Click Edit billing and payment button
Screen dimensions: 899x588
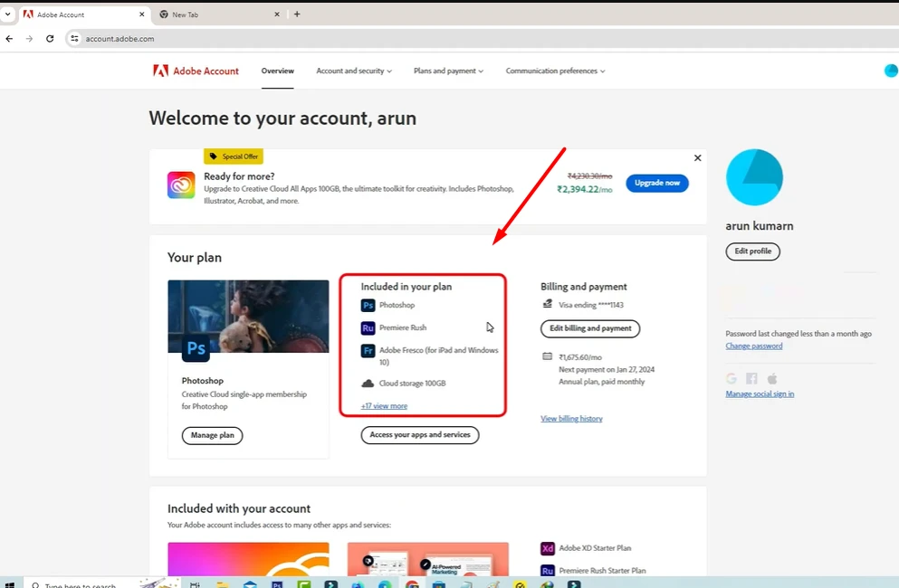[590, 328]
